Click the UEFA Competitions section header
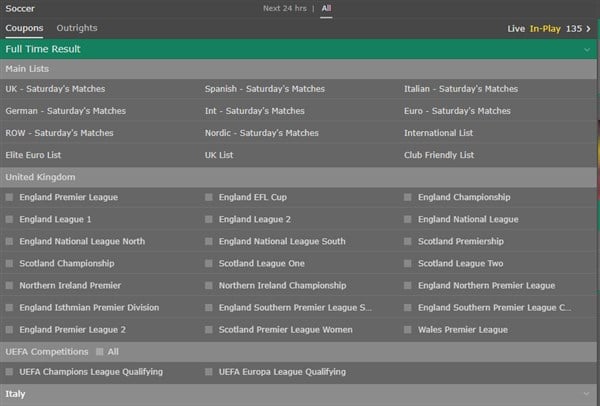Viewport: 600px width, 406px height. pos(47,352)
